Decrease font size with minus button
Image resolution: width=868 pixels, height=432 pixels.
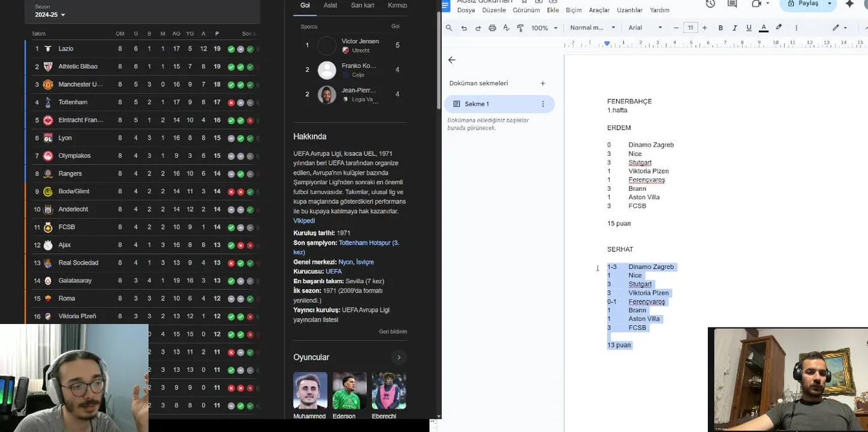[676, 28]
